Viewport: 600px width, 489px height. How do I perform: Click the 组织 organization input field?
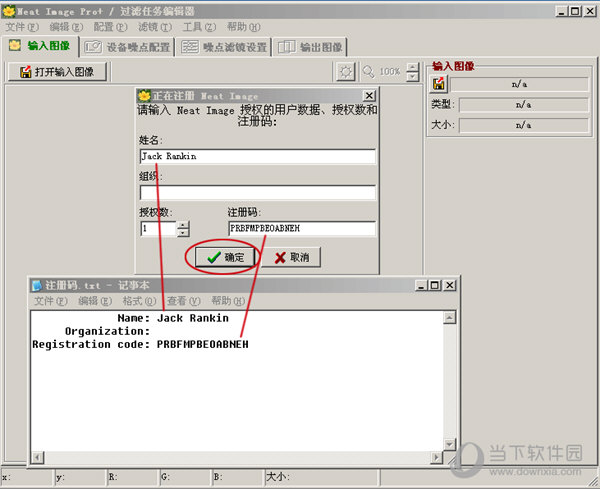click(x=258, y=192)
